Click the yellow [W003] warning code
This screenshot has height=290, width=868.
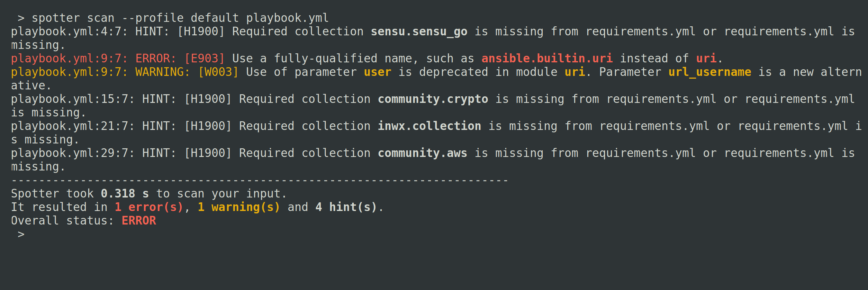(x=218, y=72)
